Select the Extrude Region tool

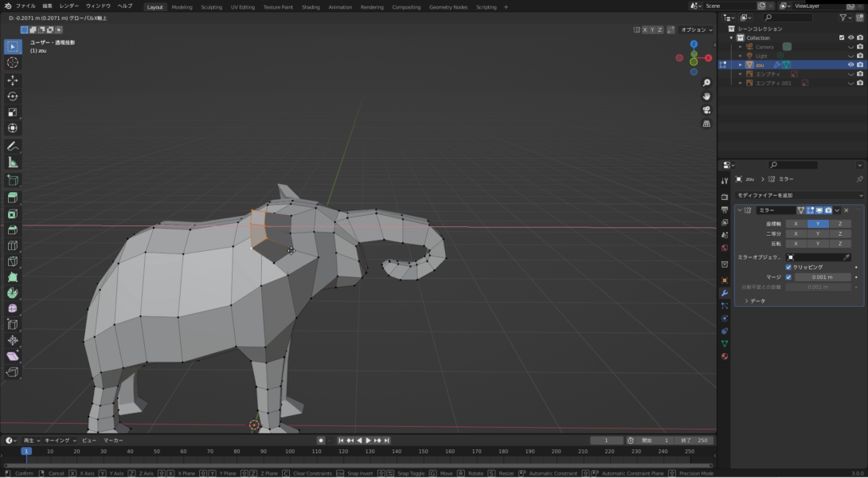tap(12, 198)
